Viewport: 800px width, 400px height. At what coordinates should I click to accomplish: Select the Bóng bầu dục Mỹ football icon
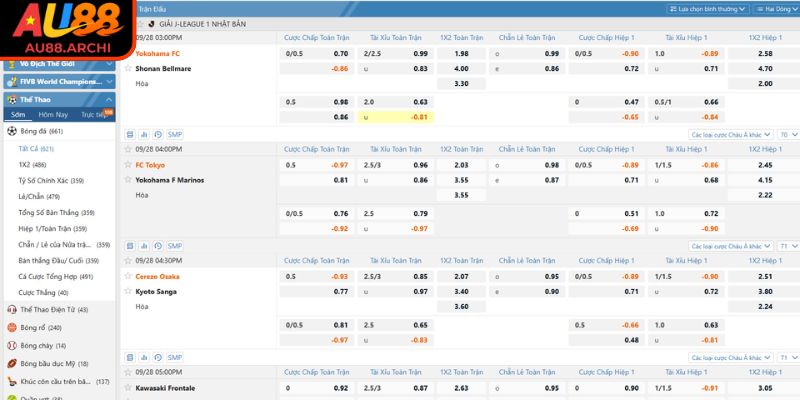[x=11, y=363]
